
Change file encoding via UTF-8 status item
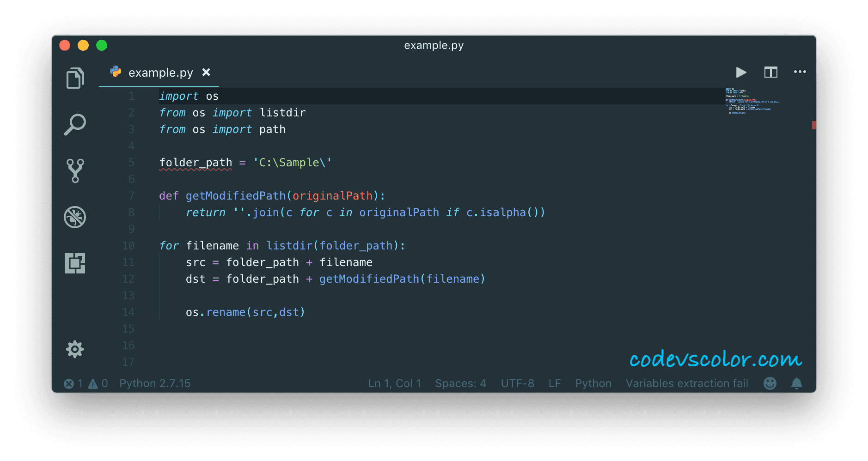pos(518,383)
